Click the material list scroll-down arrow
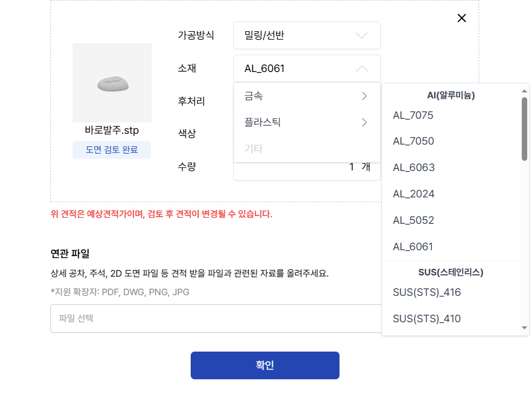 pos(524,328)
